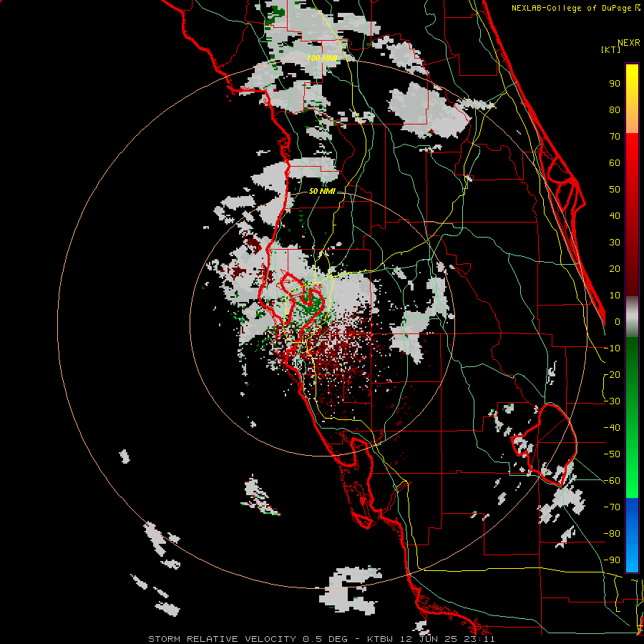The width and height of the screenshot is (644, 644).
Task: Click the positive 70 knot scale label
Action: point(615,137)
